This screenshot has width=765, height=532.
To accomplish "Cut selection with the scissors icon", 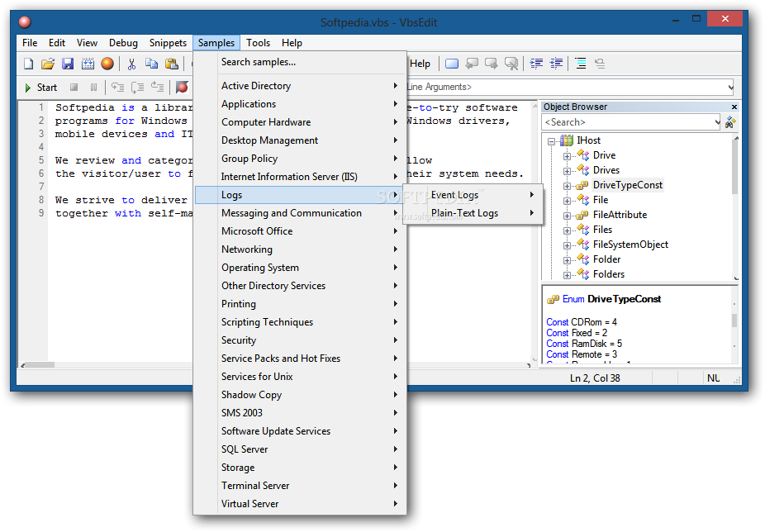I will [x=131, y=64].
